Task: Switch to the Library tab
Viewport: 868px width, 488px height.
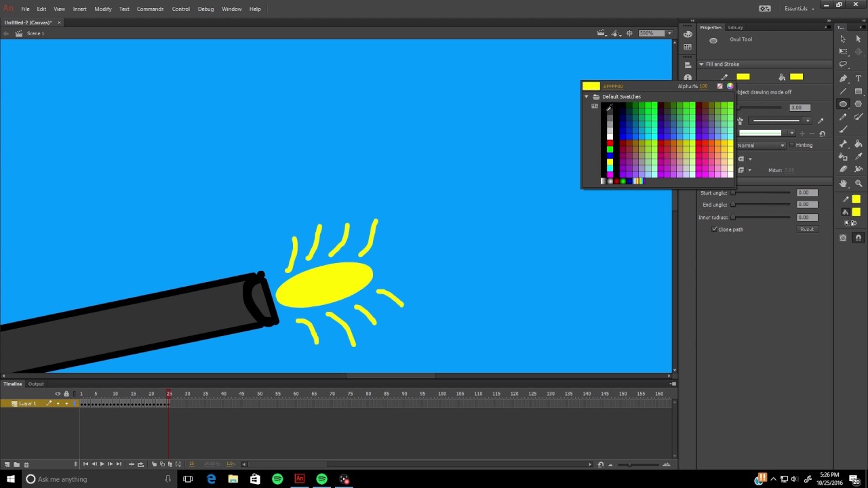Action: tap(735, 28)
